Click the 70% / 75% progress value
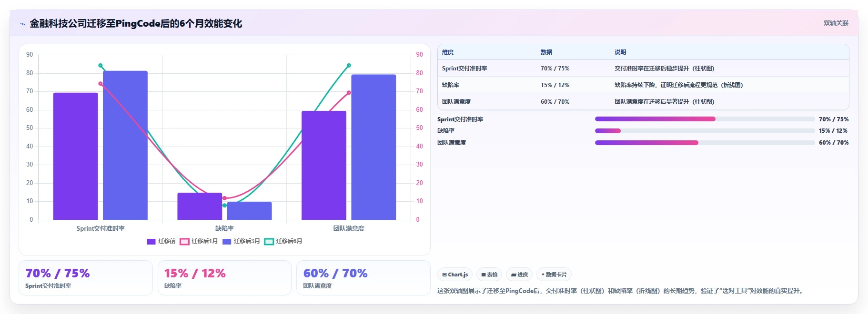This screenshot has height=314, width=868. point(834,119)
